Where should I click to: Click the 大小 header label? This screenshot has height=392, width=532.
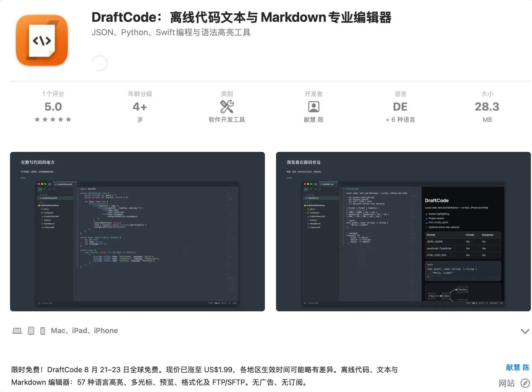[x=487, y=94]
